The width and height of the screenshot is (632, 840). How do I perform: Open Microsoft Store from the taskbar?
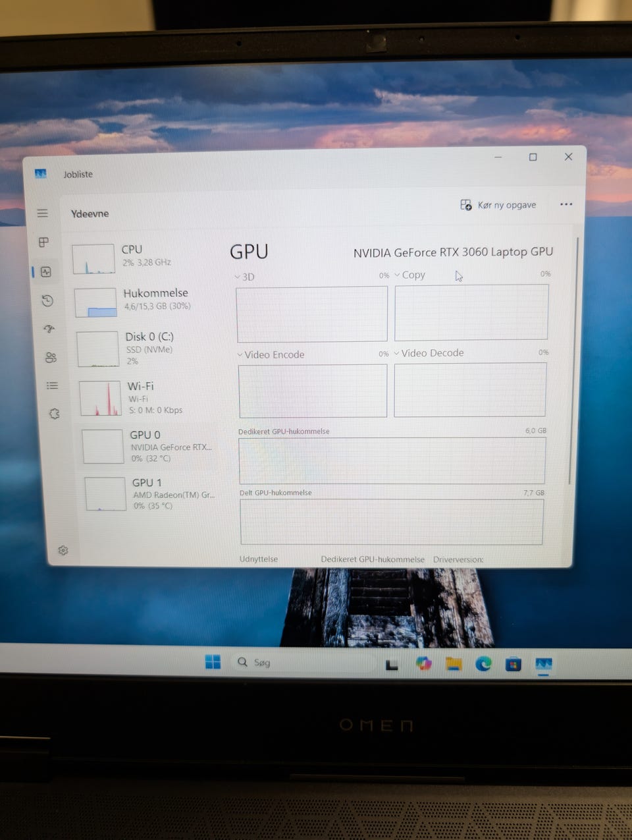click(513, 664)
